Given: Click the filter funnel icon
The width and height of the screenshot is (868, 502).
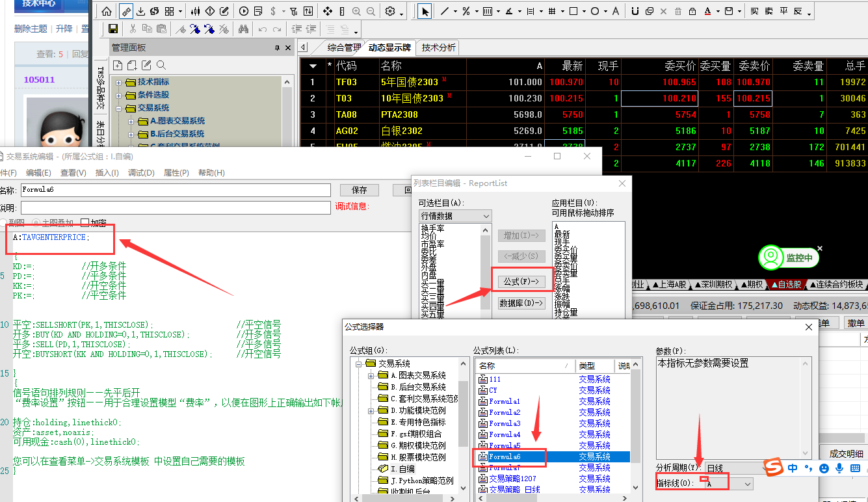Looking at the screenshot, I should [x=293, y=12].
